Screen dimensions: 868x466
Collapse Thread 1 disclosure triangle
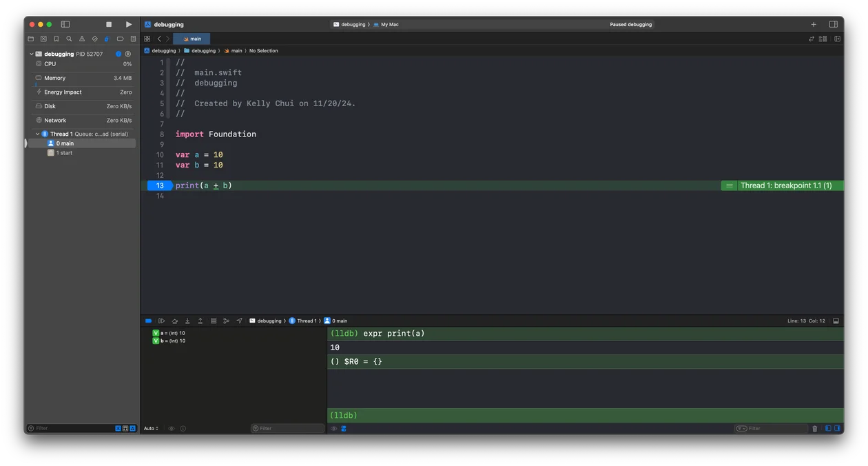(x=37, y=134)
